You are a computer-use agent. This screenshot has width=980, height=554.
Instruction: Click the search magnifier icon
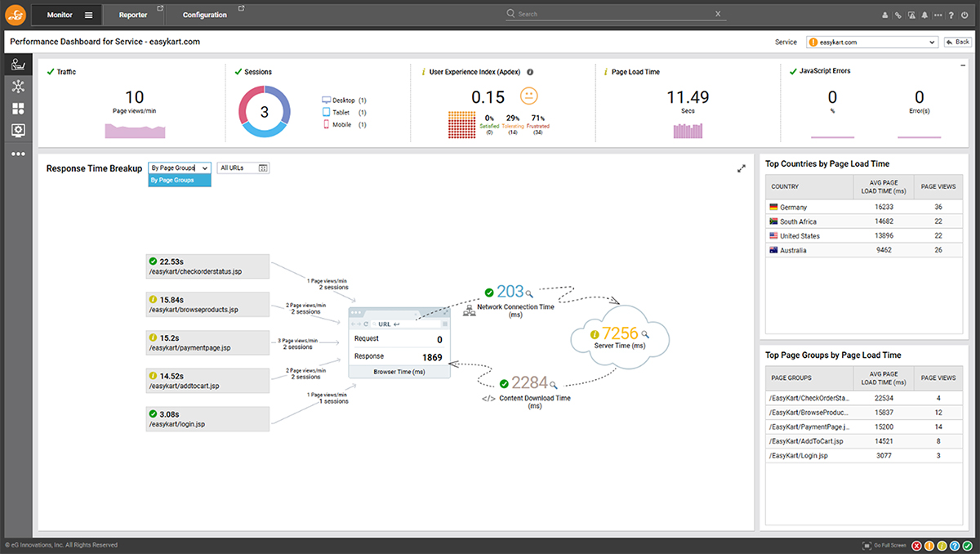coord(511,14)
